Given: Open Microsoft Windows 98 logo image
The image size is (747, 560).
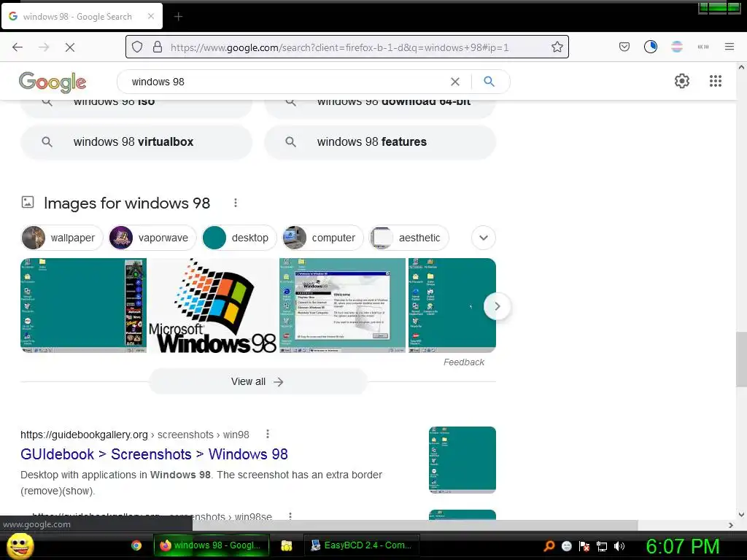Looking at the screenshot, I should click(x=213, y=306).
